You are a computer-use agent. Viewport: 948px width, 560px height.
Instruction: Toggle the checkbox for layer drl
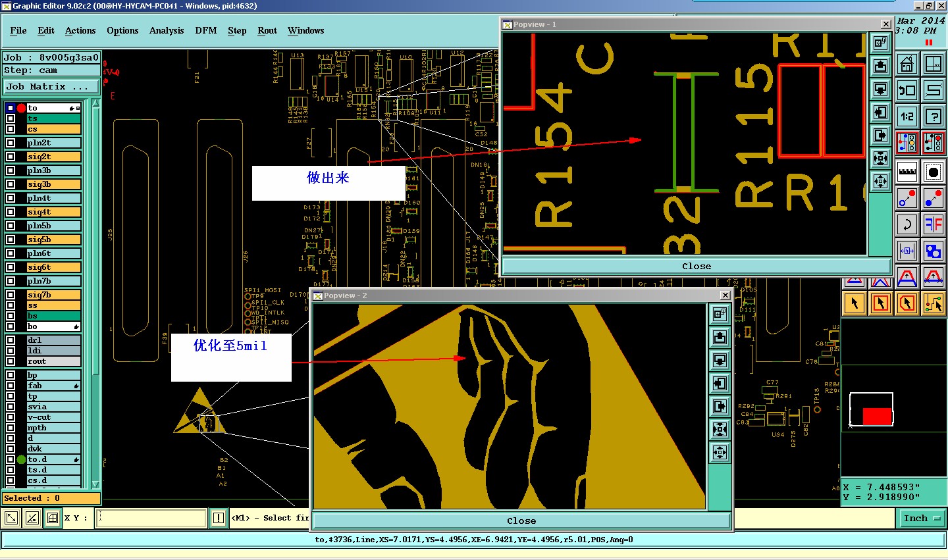11,340
